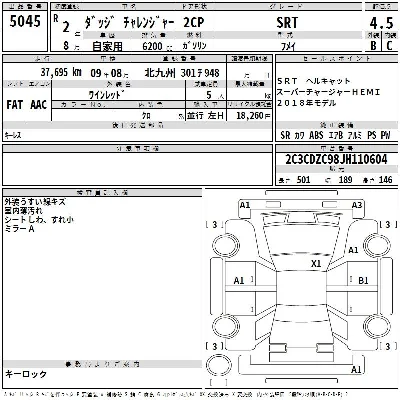The height and width of the screenshot is (400, 400).
Task: Click the air conditioner code AAC
Action: [38, 105]
